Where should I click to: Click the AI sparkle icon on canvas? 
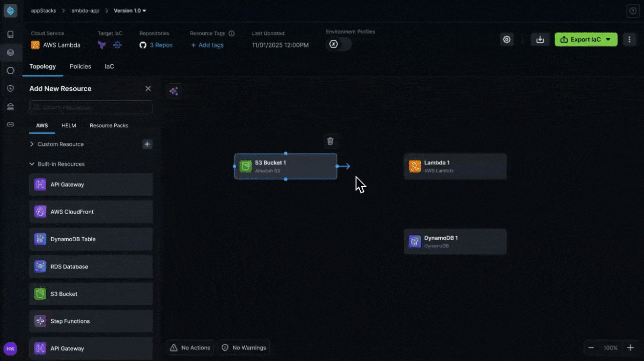[174, 91]
